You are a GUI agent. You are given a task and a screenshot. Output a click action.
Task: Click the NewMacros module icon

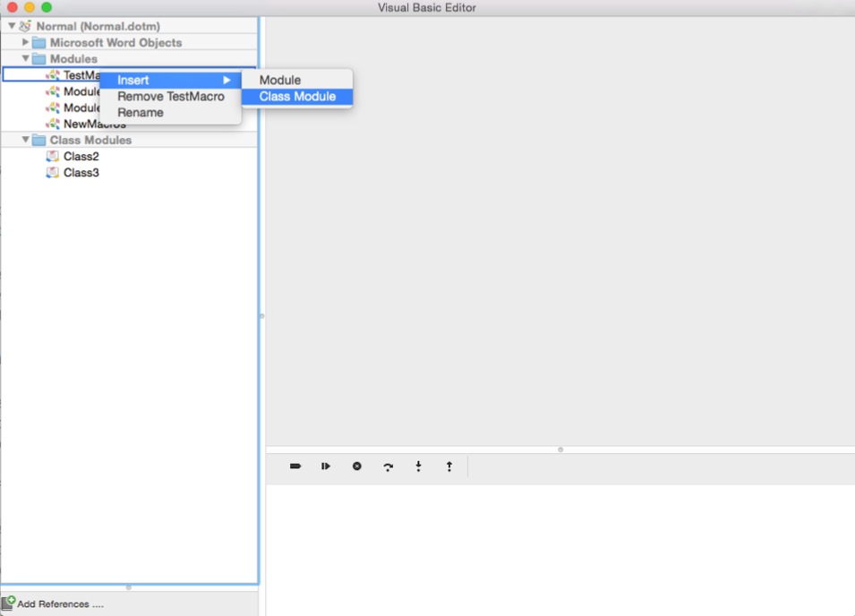point(53,124)
